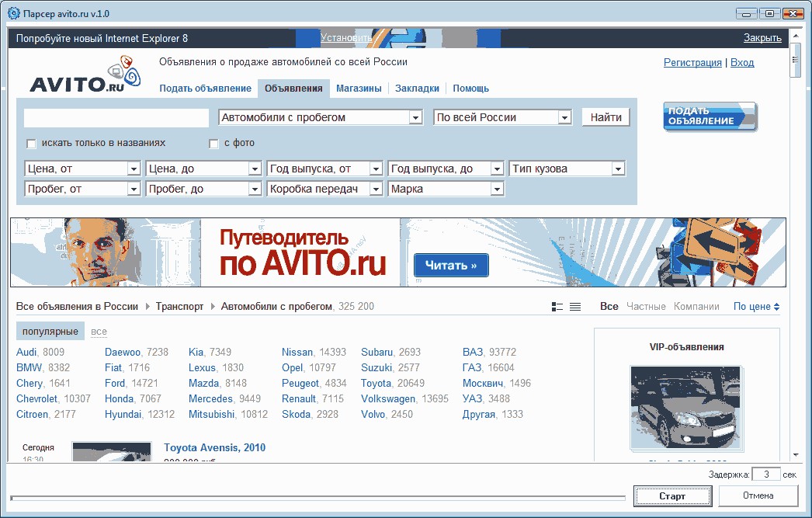Expand the 'Цена, от' dropdown
Viewport: 812px width, 518px height.
click(x=82, y=169)
